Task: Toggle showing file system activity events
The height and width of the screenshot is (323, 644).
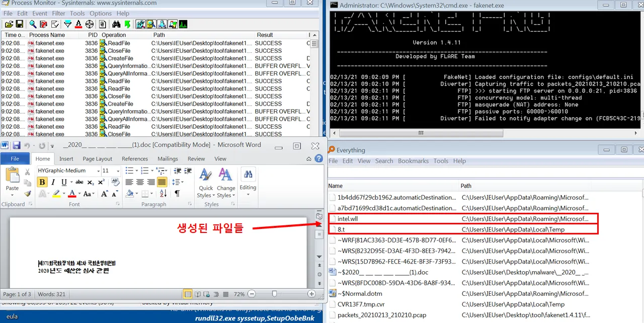Action: coord(151,24)
